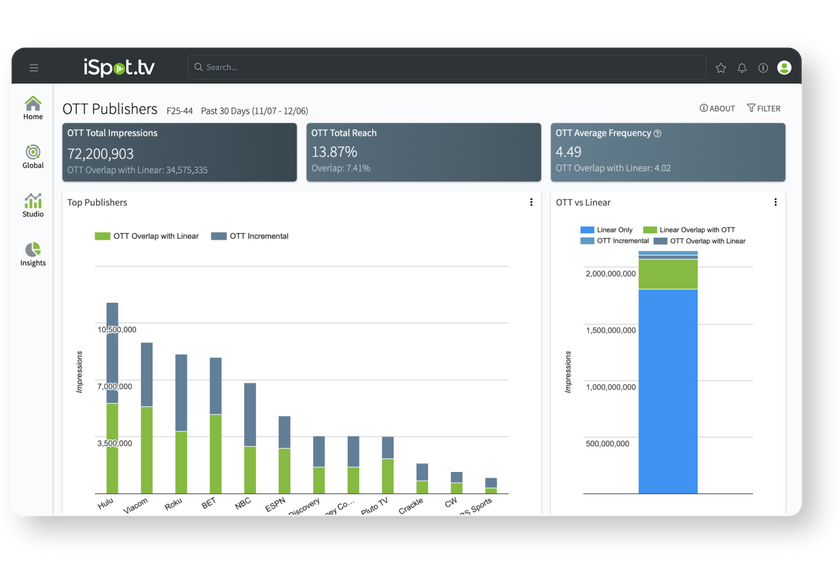Click the F25-44 demographic label
840x574 pixels.
pos(179,111)
